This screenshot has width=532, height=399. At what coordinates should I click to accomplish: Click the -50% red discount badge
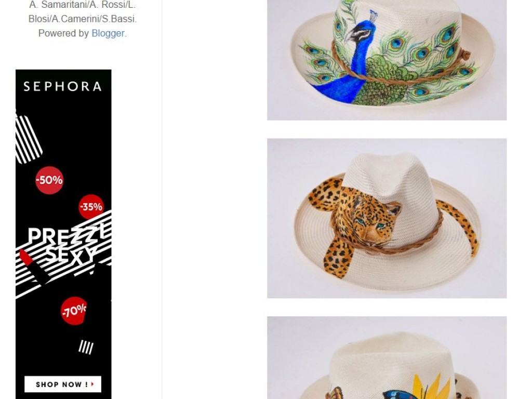[x=49, y=180]
